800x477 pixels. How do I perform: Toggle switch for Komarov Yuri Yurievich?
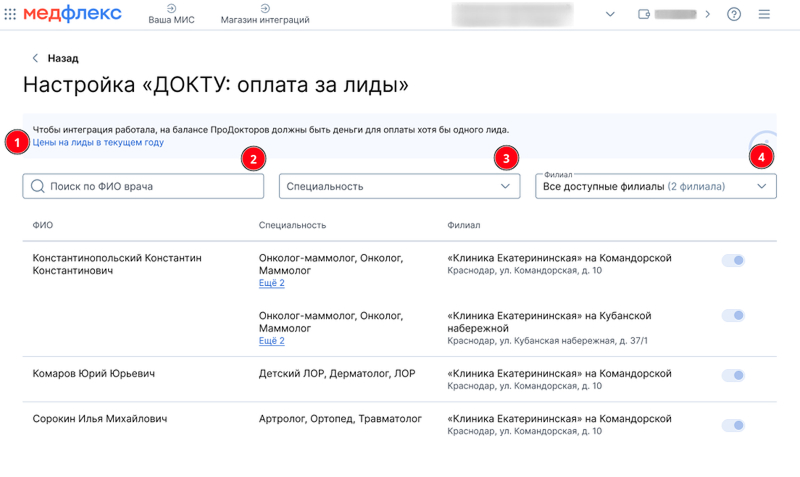(x=733, y=375)
